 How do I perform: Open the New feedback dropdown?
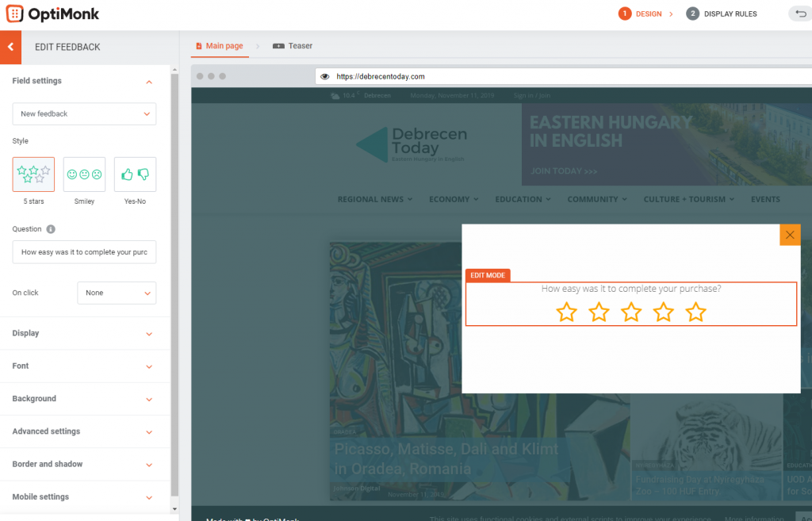(83, 114)
